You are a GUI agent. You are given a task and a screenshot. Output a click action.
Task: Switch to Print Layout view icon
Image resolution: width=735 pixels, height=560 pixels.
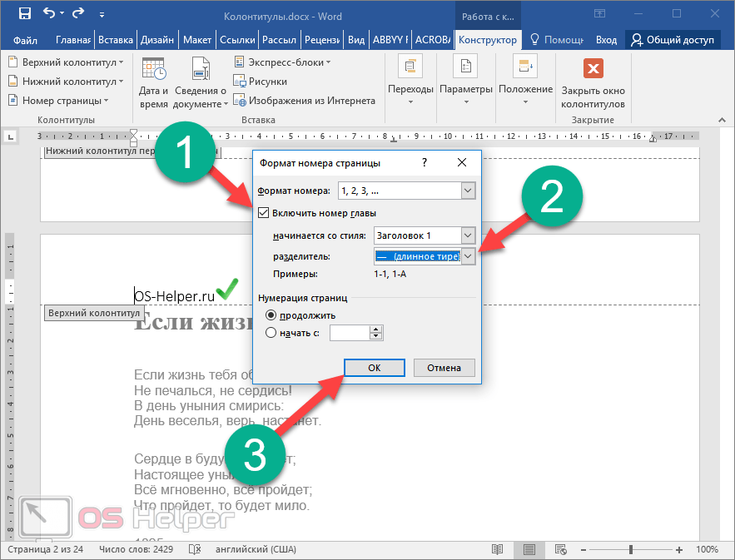click(529, 550)
